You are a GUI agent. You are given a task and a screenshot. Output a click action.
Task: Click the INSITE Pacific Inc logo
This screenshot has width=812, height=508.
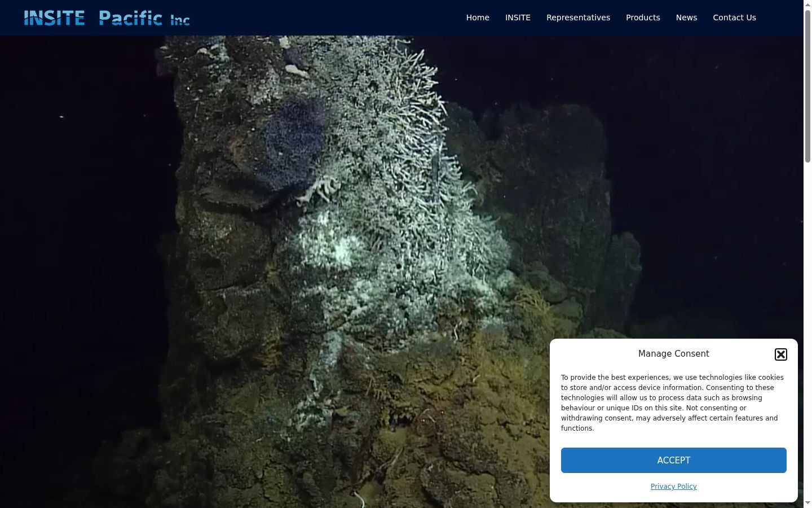click(x=107, y=18)
